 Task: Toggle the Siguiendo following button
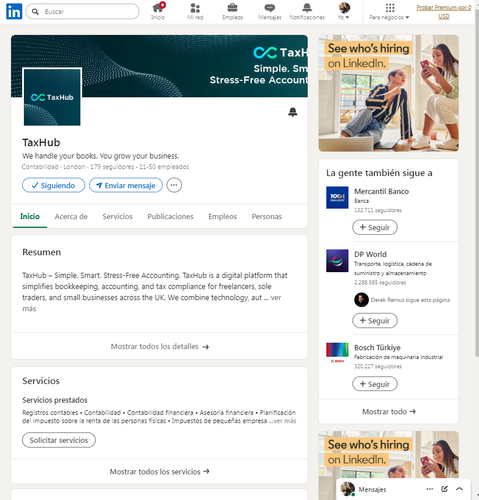[53, 185]
